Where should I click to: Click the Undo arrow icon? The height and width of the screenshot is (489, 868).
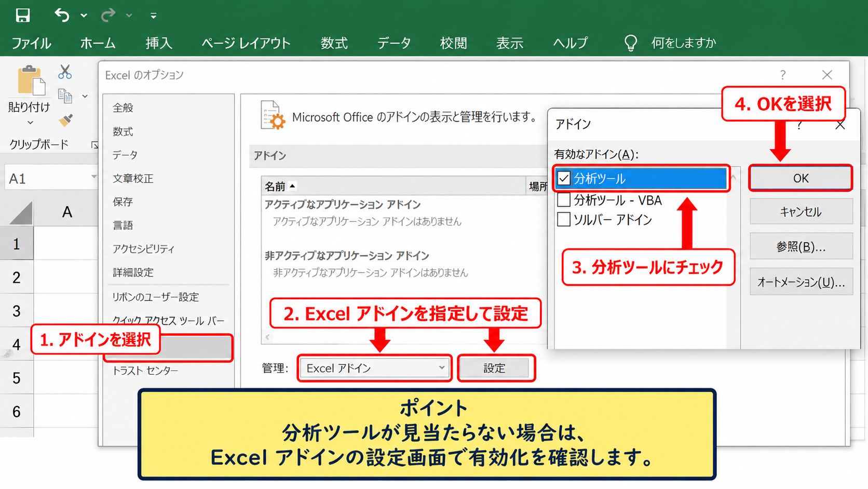click(62, 16)
